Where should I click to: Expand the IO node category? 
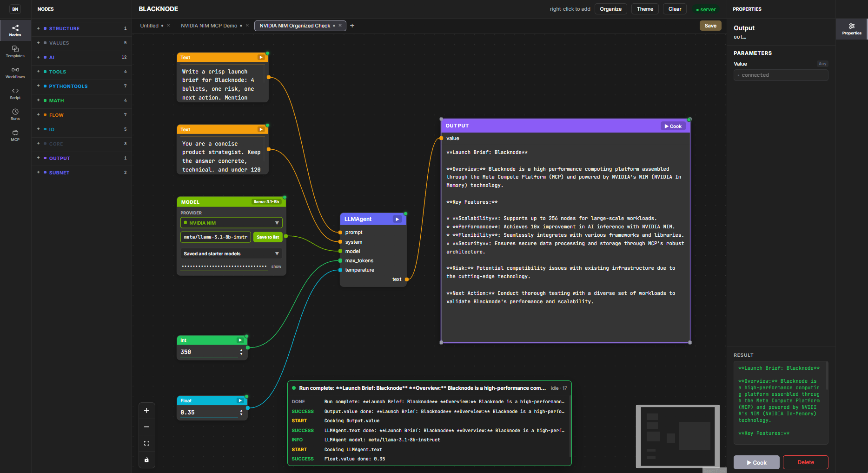click(81, 129)
